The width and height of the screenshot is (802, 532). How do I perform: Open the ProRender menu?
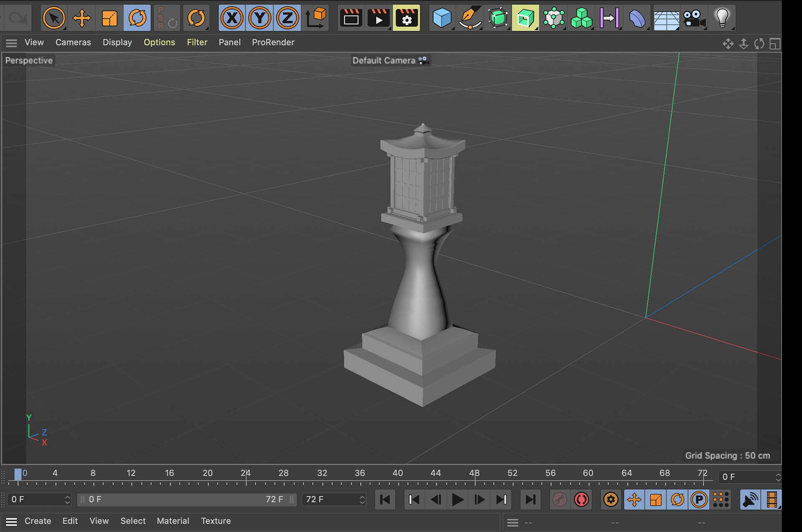click(x=273, y=43)
